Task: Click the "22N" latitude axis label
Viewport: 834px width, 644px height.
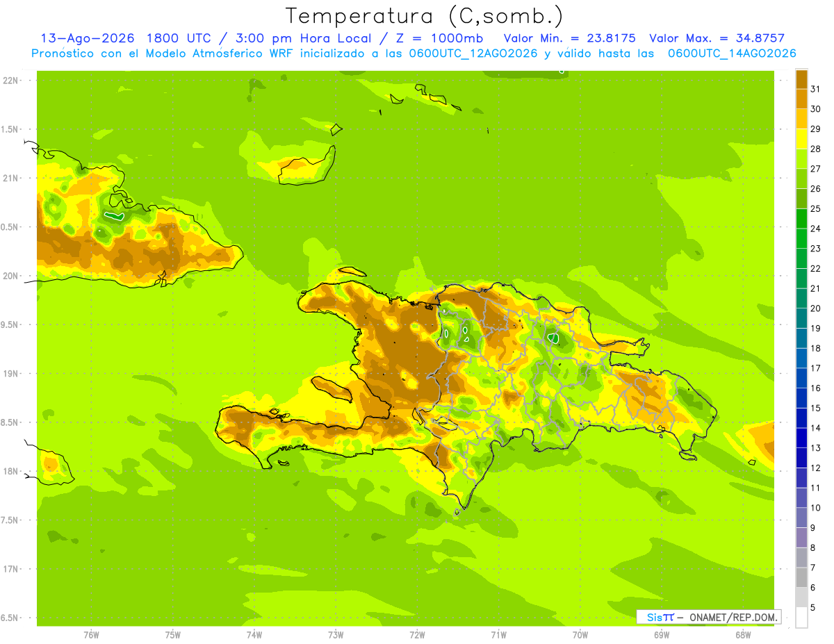Action: [10, 81]
